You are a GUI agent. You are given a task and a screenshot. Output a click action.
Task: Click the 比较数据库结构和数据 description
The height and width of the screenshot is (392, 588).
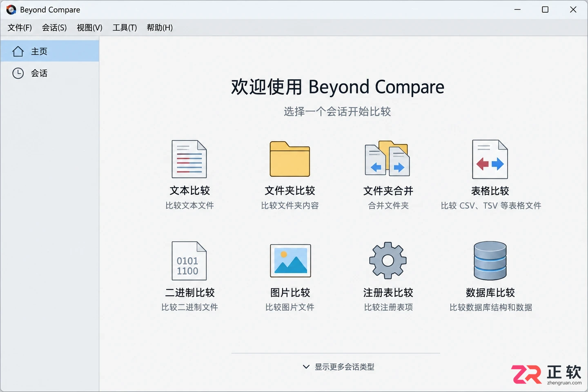point(491,307)
